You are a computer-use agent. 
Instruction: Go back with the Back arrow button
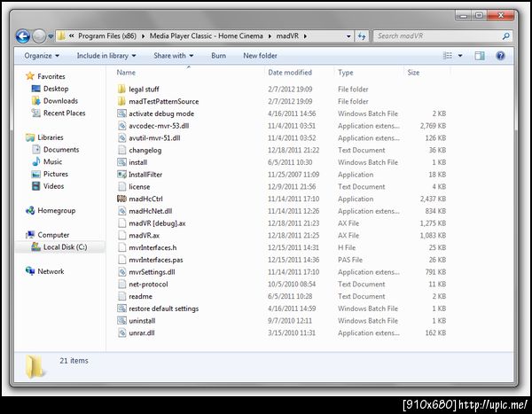pyautogui.click(x=23, y=36)
